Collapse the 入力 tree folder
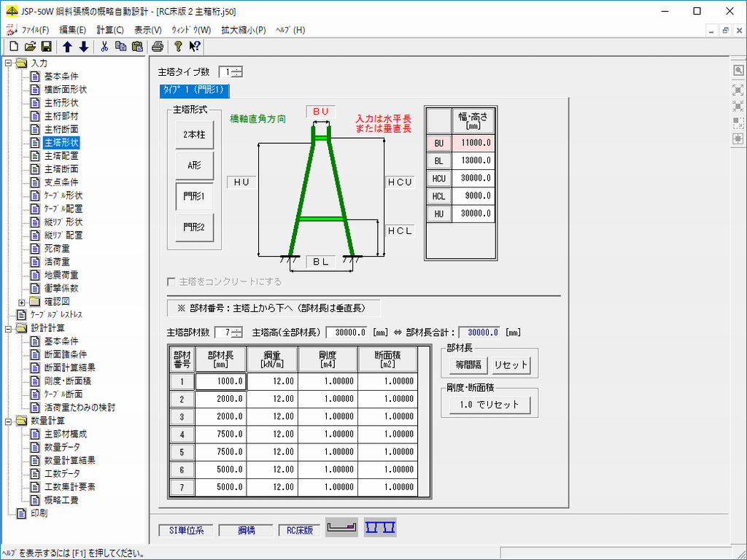Image resolution: width=747 pixels, height=560 pixels. coord(9,63)
